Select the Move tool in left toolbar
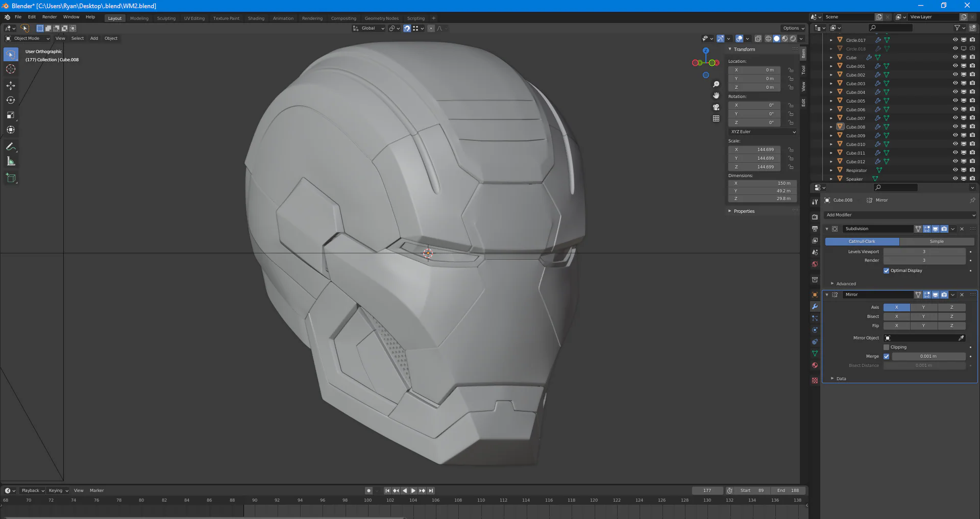 click(x=11, y=85)
